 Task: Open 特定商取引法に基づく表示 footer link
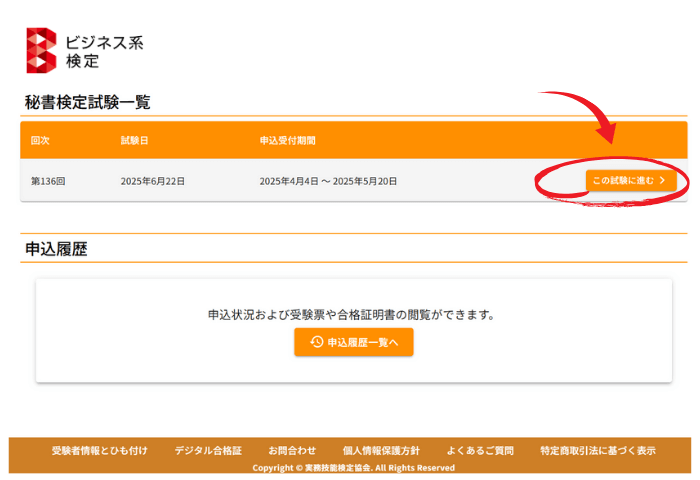598,451
